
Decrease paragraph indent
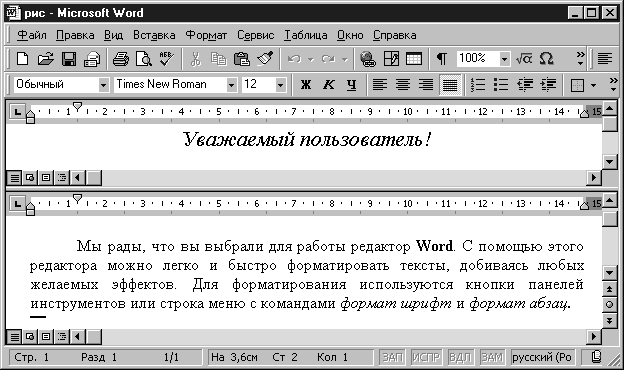(525, 84)
